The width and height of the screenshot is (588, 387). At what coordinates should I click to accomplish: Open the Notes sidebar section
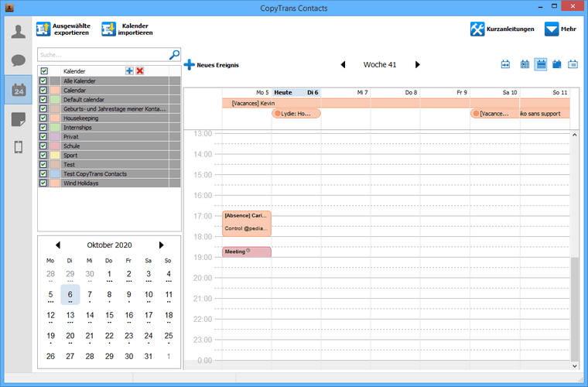(18, 119)
